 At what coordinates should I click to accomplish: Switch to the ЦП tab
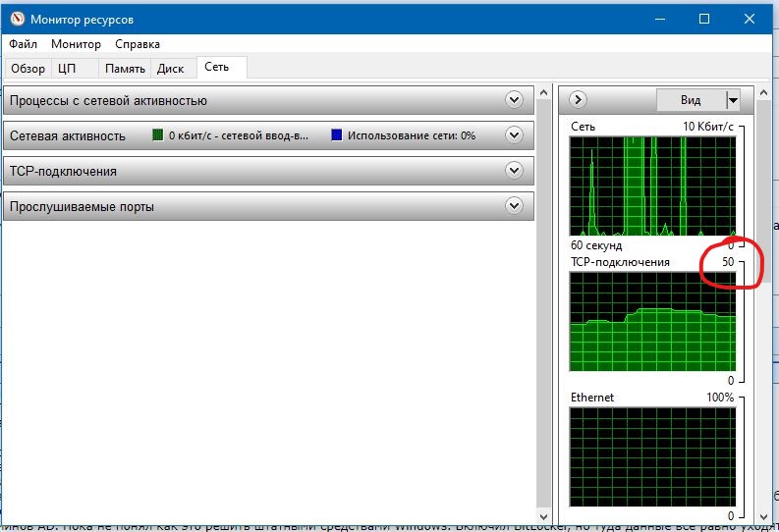pos(67,69)
